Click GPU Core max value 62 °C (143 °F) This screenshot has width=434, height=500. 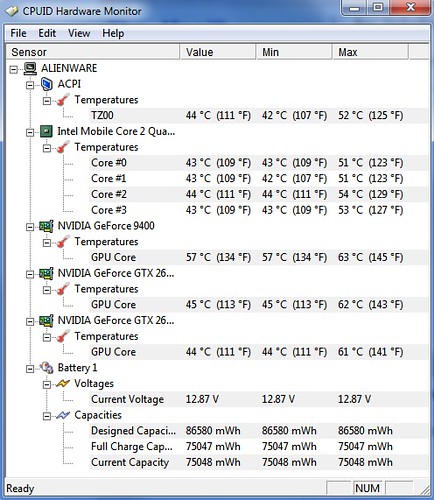371,305
